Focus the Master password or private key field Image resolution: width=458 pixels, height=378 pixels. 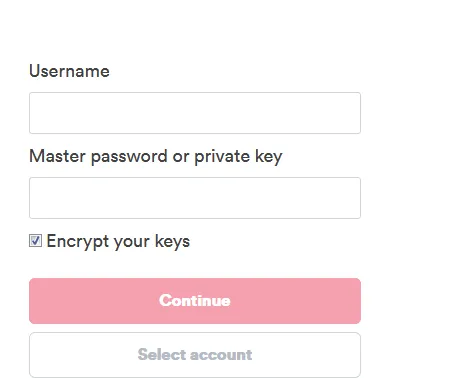195,198
